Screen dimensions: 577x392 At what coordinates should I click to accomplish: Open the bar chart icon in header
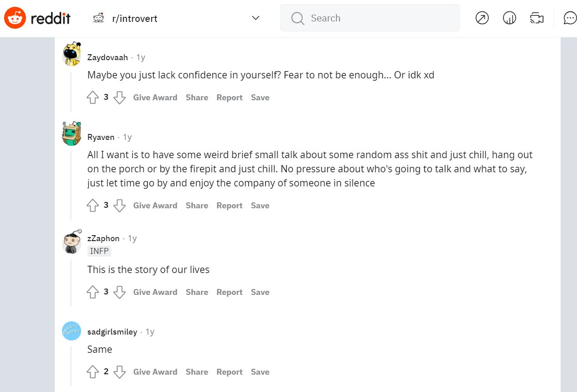coord(509,18)
